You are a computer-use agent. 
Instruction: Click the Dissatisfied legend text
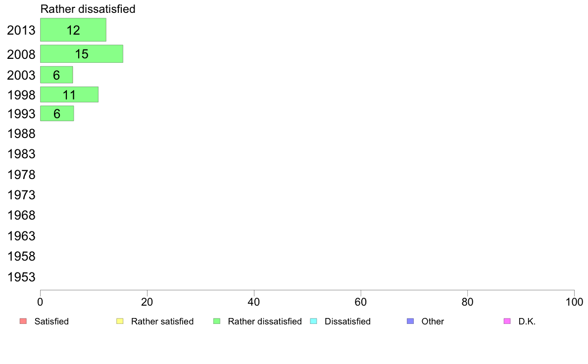coord(347,321)
